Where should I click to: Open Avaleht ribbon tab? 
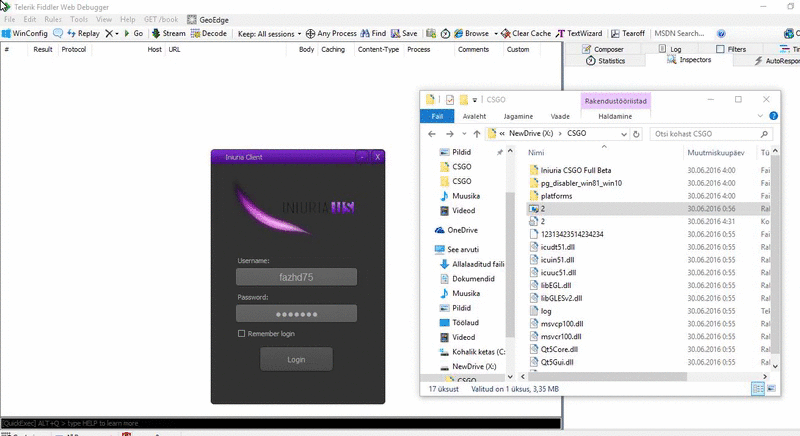tap(474, 116)
